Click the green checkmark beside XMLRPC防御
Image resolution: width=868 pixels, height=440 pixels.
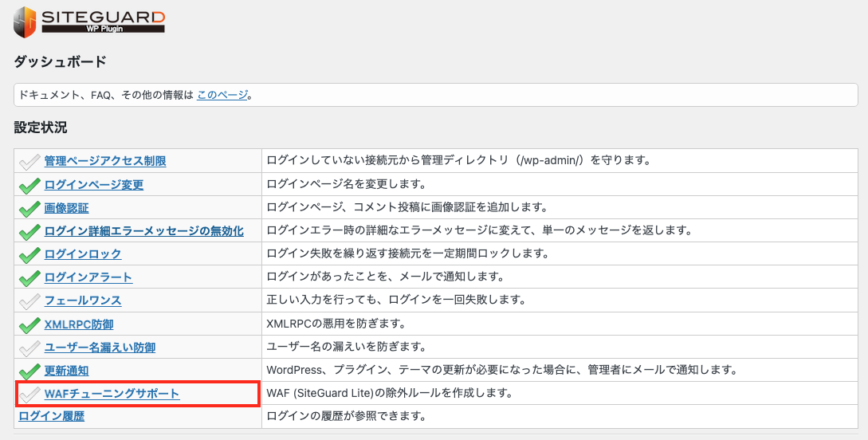(29, 324)
